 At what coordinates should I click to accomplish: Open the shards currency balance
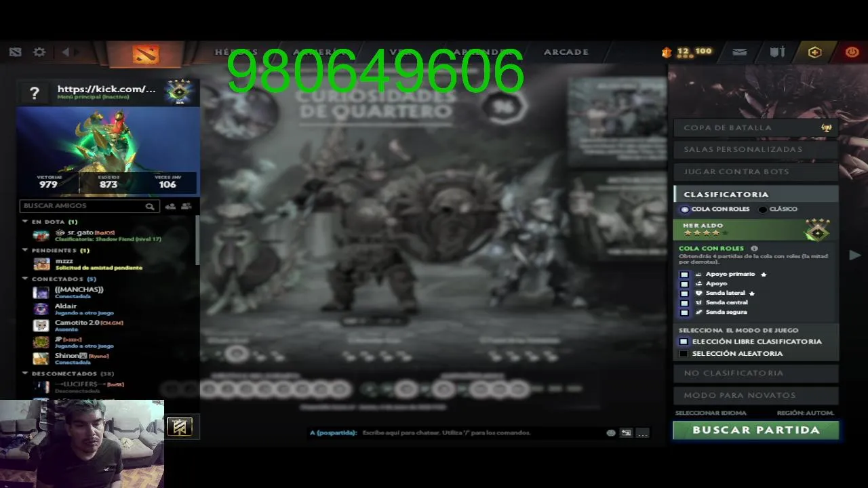pyautogui.click(x=686, y=52)
